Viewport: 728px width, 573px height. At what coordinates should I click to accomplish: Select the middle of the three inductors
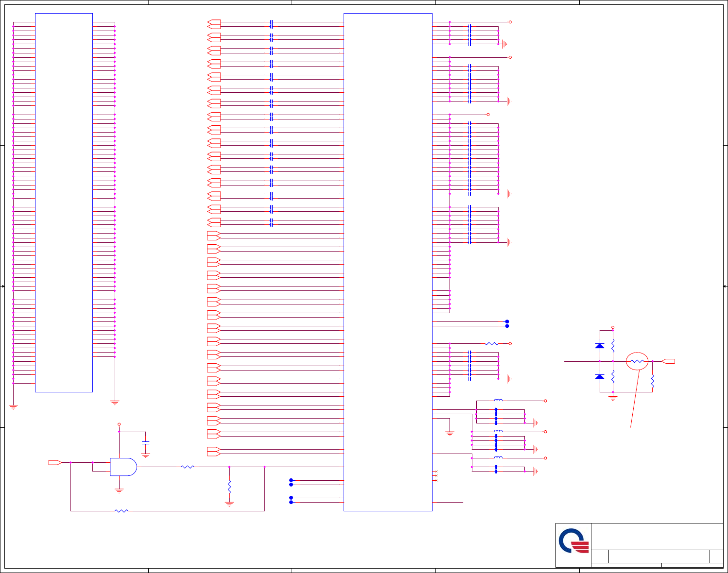tap(498, 431)
